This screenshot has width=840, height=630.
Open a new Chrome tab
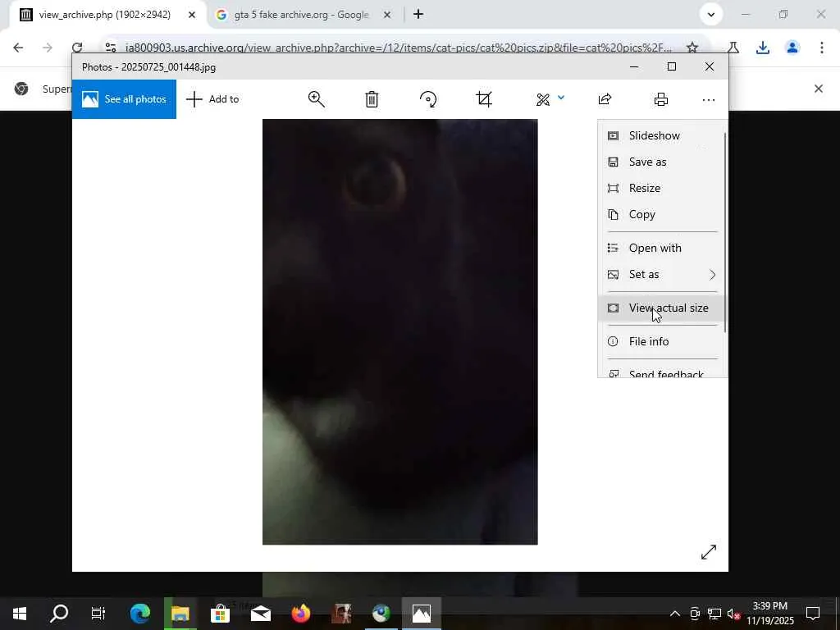(x=418, y=15)
